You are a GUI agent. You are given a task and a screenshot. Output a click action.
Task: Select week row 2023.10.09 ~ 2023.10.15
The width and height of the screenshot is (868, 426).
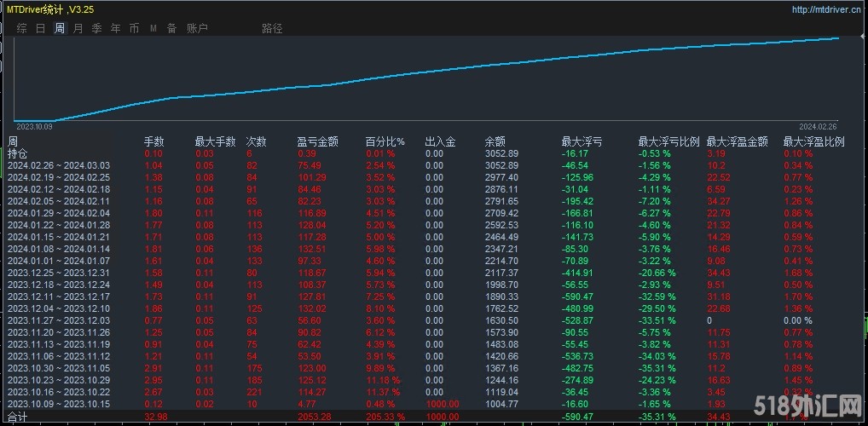tap(59, 405)
